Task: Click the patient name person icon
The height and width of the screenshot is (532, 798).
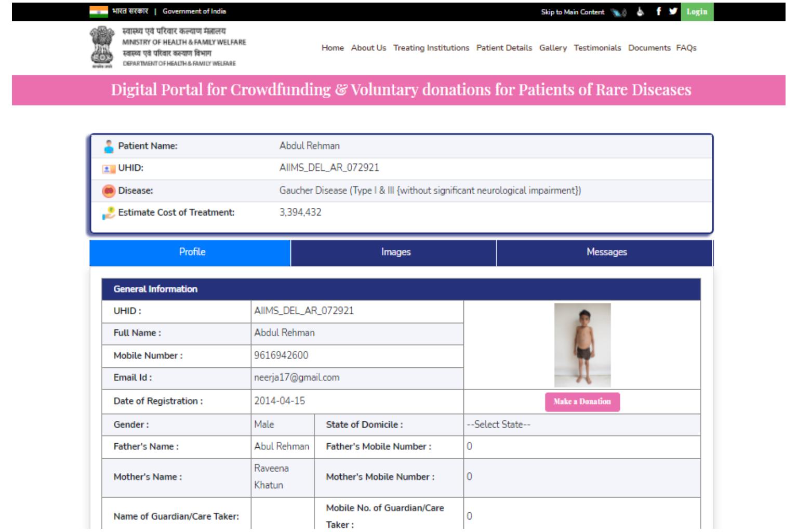Action: [109, 147]
